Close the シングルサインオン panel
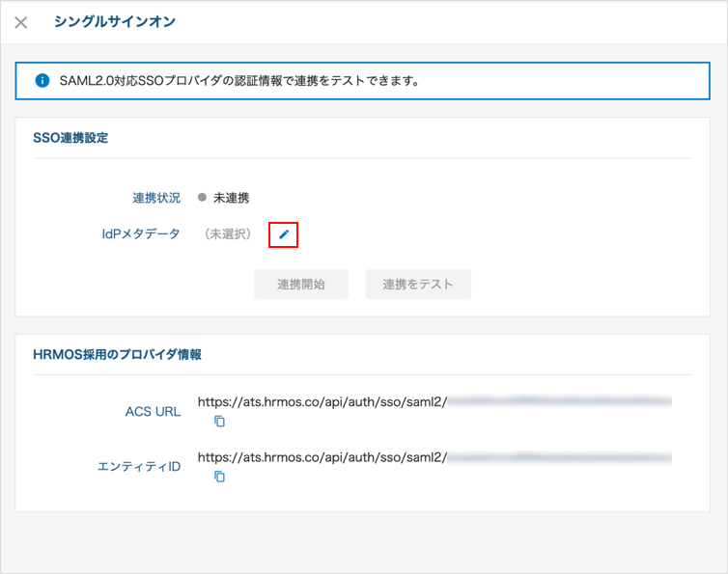The height and width of the screenshot is (574, 728). pos(21,22)
